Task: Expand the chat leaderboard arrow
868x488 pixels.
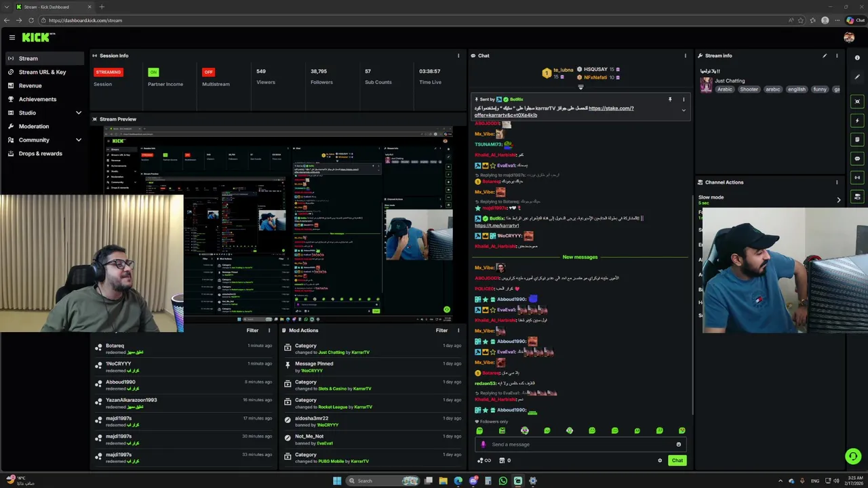Action: (x=580, y=87)
